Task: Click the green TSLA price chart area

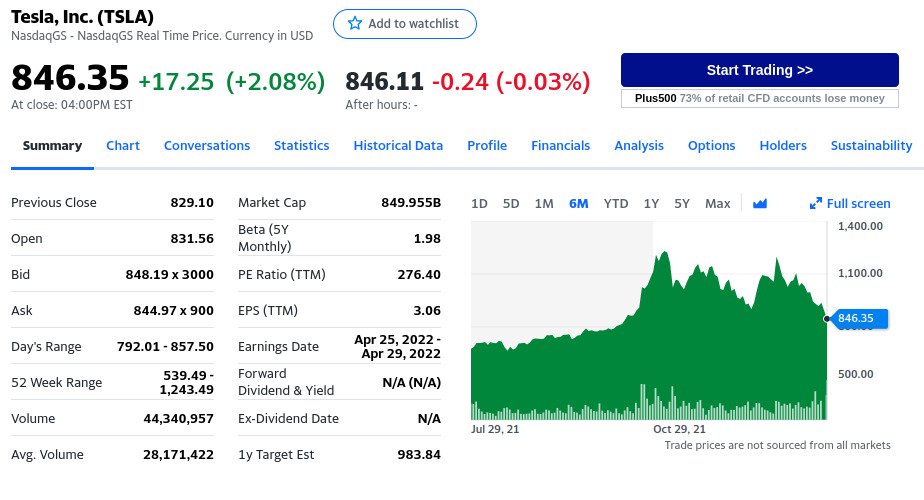Action: tap(649, 336)
